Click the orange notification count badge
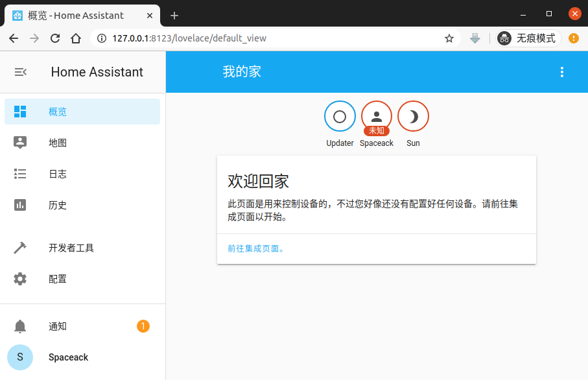588x380 pixels. coord(143,326)
